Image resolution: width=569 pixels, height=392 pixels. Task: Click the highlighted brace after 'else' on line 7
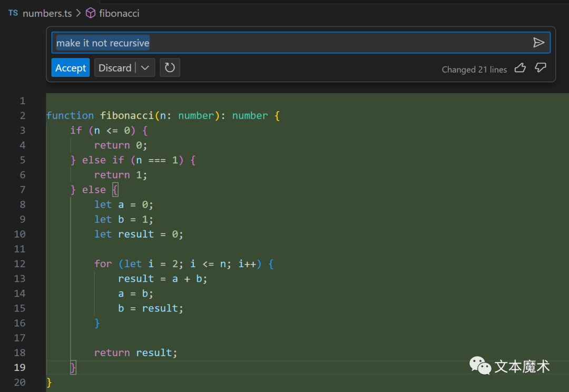tap(115, 190)
